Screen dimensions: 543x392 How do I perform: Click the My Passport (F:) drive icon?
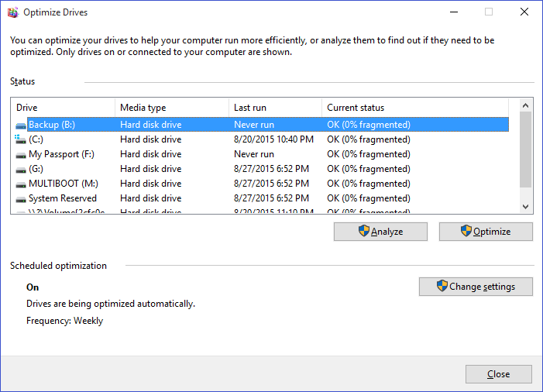21,154
